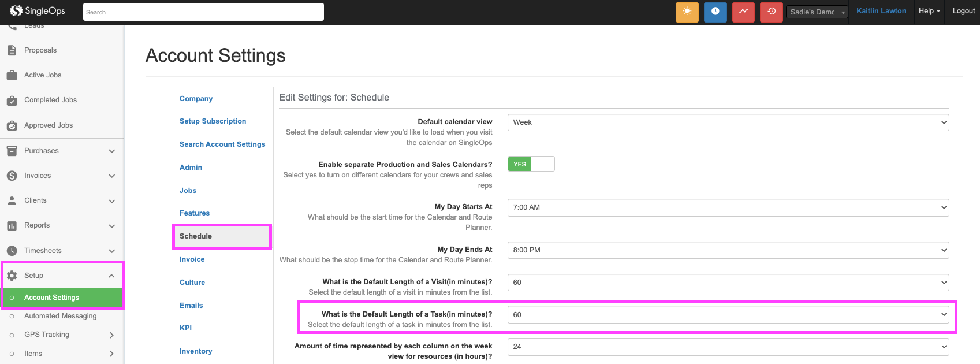This screenshot has width=980, height=364.
Task: Open Completed Jobs in sidebar
Action: pyautogui.click(x=50, y=100)
